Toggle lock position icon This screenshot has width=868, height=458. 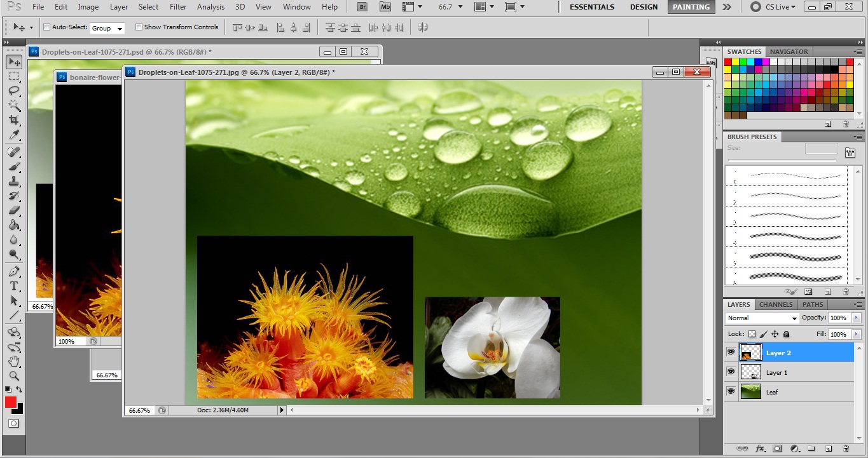[x=775, y=334]
